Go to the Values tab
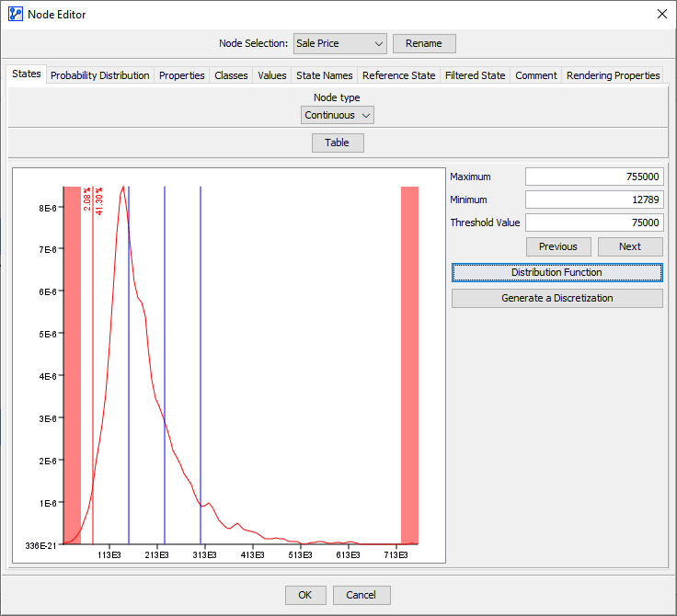The height and width of the screenshot is (616, 677). point(272,75)
